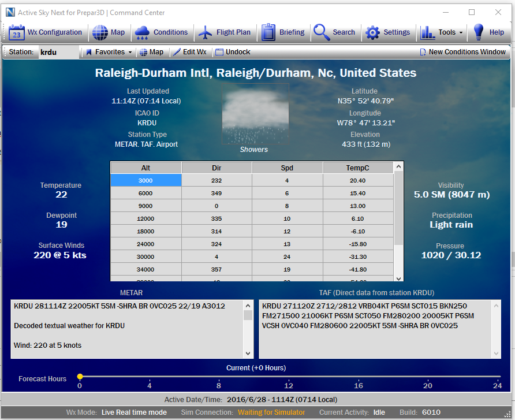The height and width of the screenshot is (420, 515).
Task: Click the Undock button label
Action: (238, 52)
